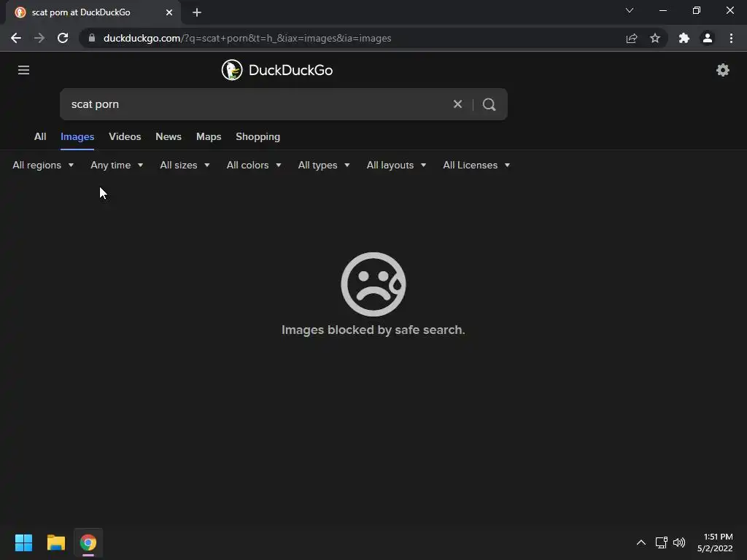Click the Chrome taskbar icon
747x560 pixels.
tap(88, 542)
